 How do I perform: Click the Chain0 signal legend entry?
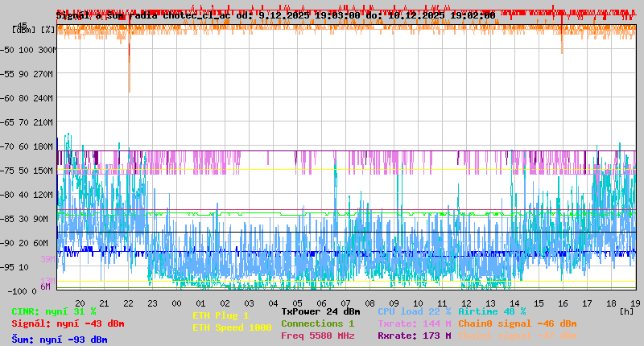[x=515, y=323]
